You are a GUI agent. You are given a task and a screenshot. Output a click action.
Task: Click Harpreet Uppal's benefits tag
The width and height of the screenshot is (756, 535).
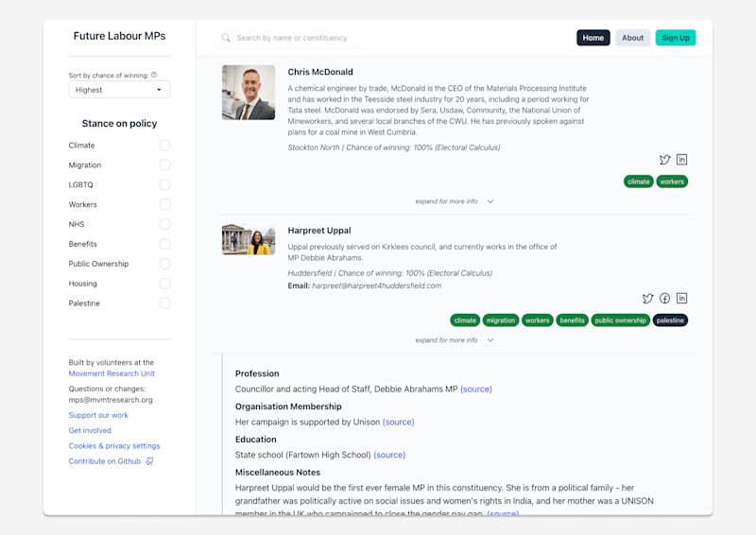tap(572, 320)
